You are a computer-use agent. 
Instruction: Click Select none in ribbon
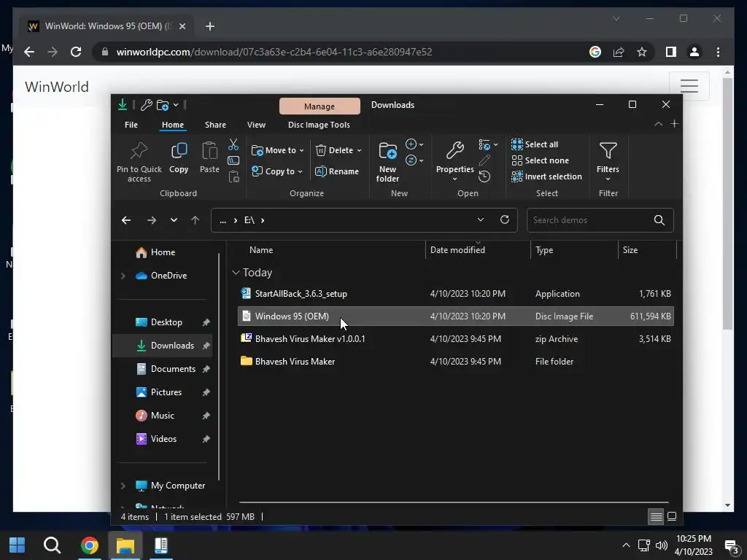(541, 160)
